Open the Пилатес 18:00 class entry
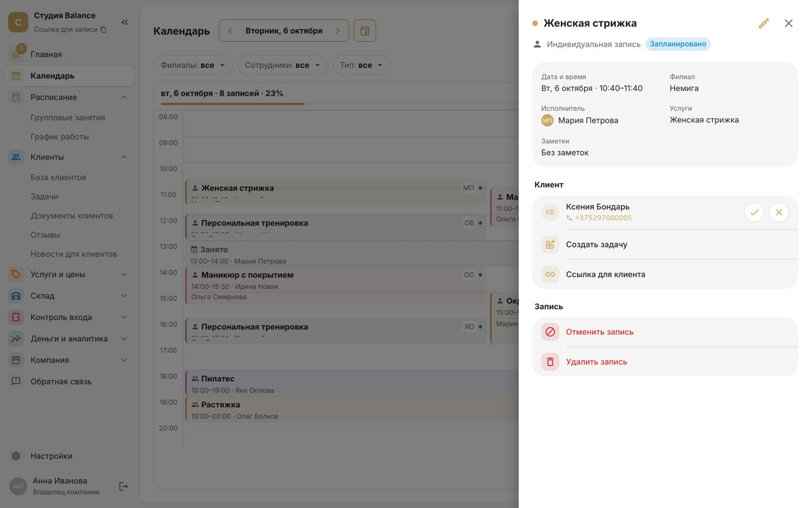The width and height of the screenshot is (812, 508). click(x=352, y=383)
